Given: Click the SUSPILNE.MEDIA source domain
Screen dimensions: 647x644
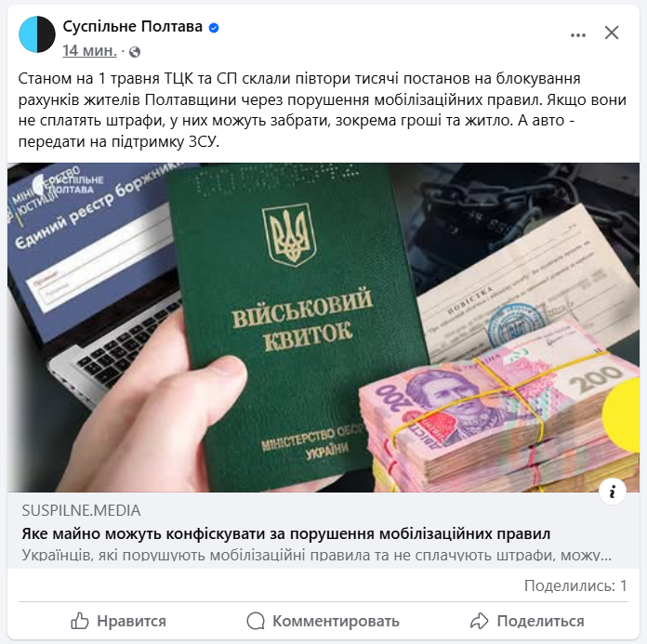Looking at the screenshot, I should click(x=81, y=511).
